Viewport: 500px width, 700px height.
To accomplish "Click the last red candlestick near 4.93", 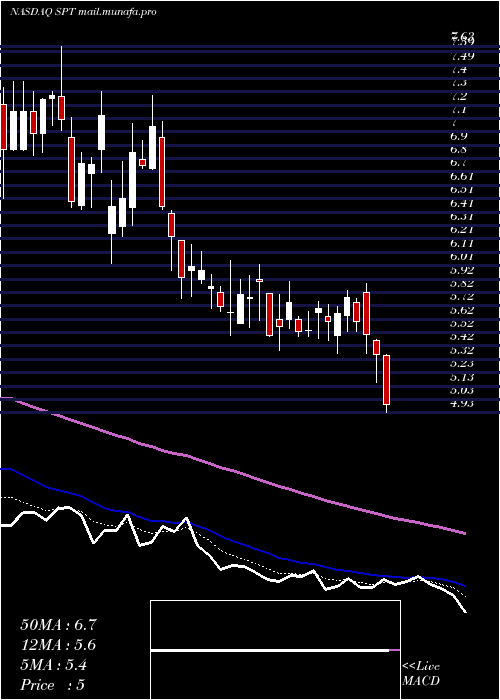I will coord(387,380).
